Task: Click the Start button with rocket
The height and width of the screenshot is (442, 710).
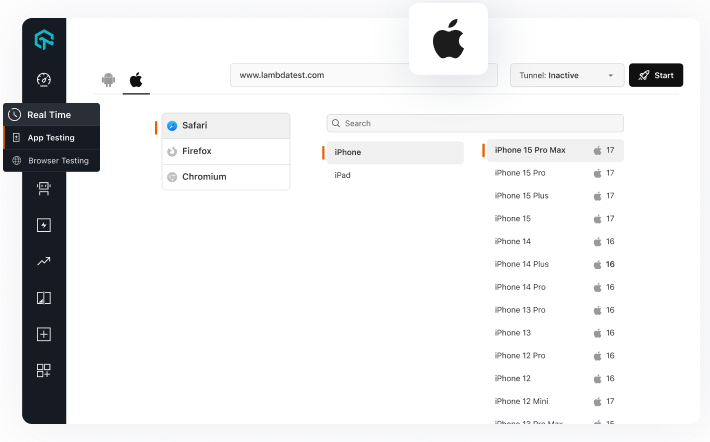Action: pos(656,75)
